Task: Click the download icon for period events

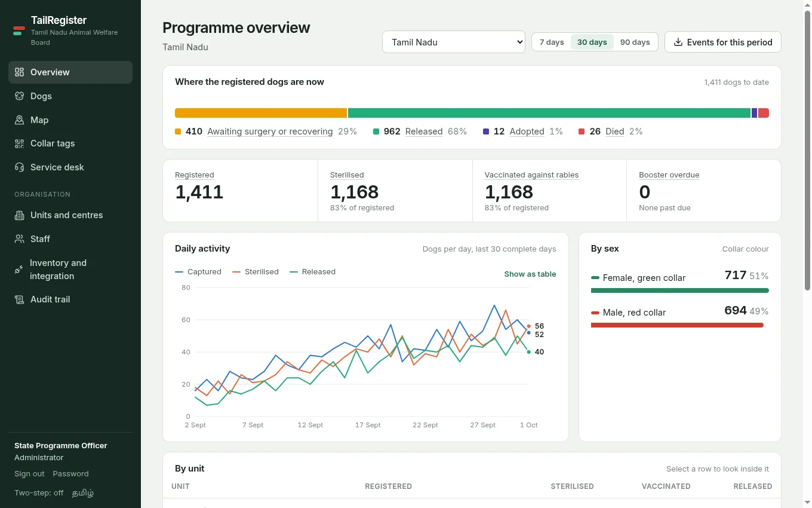Action: pos(678,42)
